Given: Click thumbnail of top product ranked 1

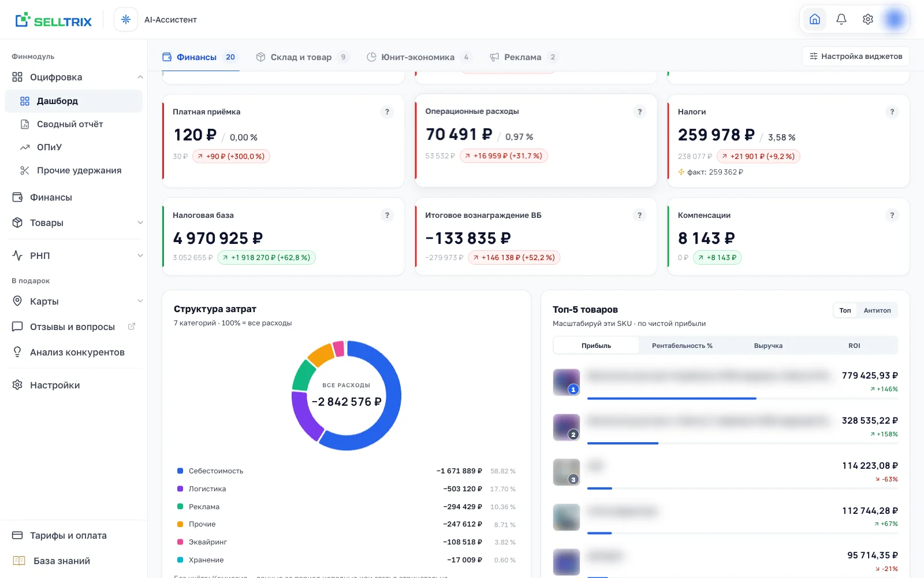Looking at the screenshot, I should [567, 382].
